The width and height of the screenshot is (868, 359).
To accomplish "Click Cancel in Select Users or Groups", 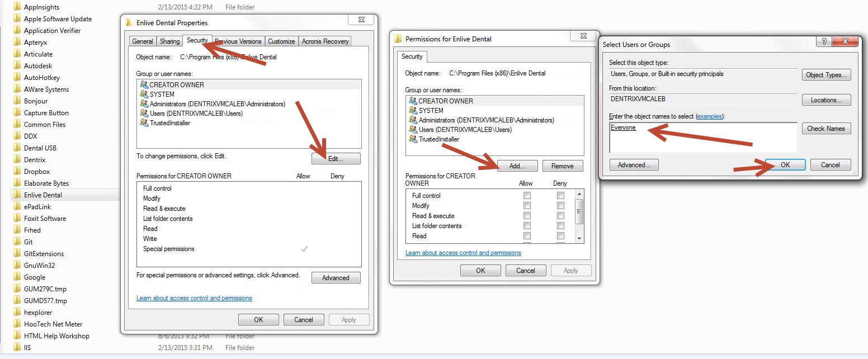I will [830, 165].
